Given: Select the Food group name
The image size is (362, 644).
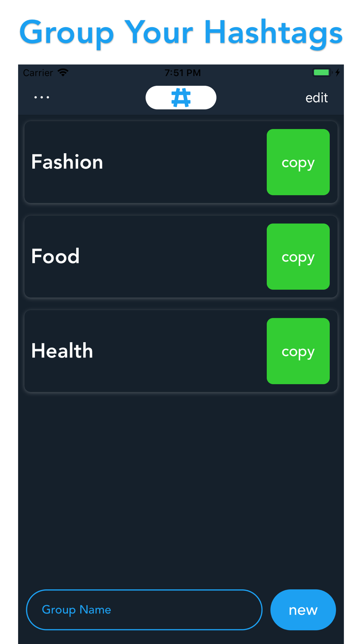Looking at the screenshot, I should [x=55, y=256].
